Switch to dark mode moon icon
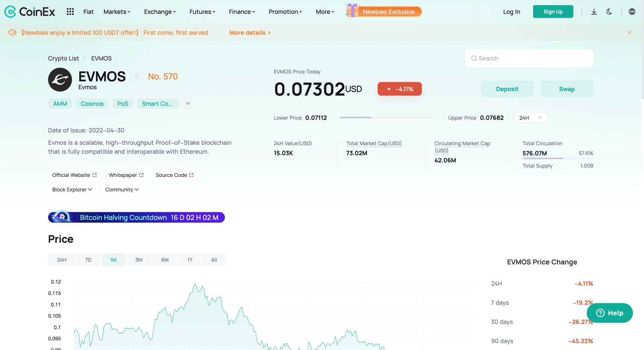 point(609,12)
